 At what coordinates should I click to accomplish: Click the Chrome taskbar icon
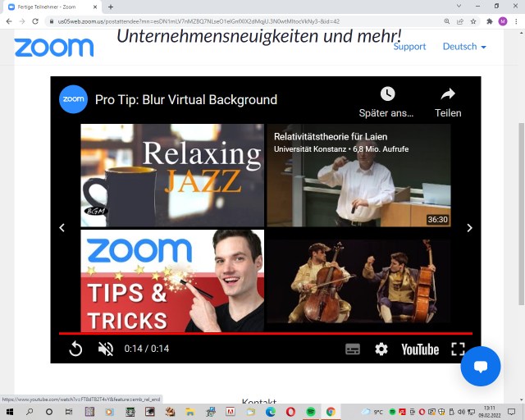tap(331, 412)
